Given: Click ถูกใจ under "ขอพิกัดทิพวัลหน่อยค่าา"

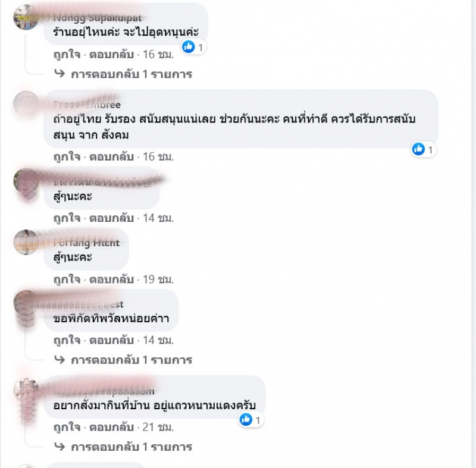Looking at the screenshot, I should tap(67, 340).
